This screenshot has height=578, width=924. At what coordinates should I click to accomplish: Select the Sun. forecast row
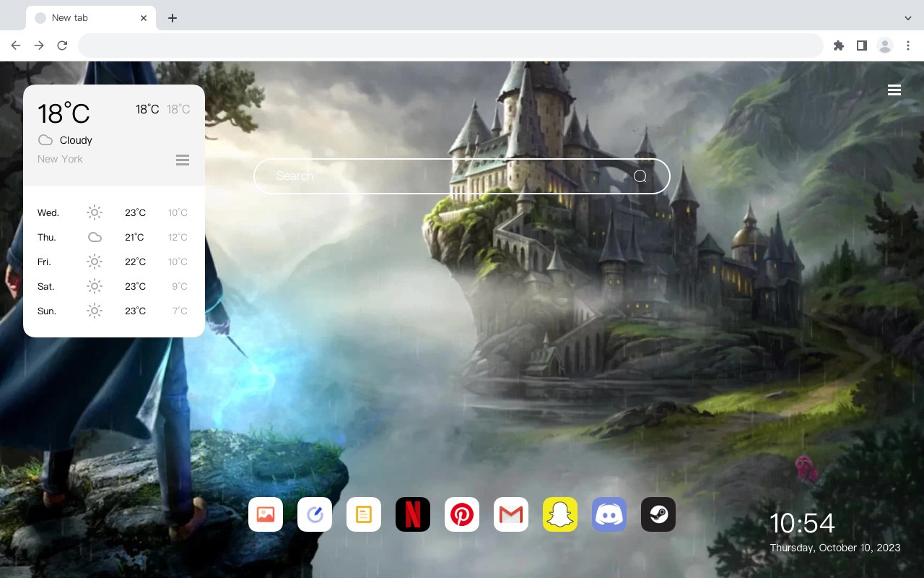(114, 311)
